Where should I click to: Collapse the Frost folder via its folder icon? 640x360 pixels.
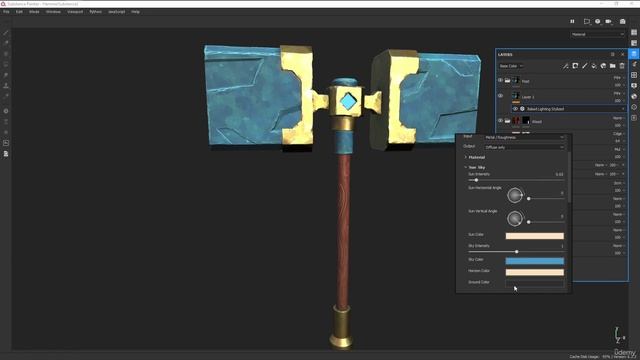(x=507, y=81)
